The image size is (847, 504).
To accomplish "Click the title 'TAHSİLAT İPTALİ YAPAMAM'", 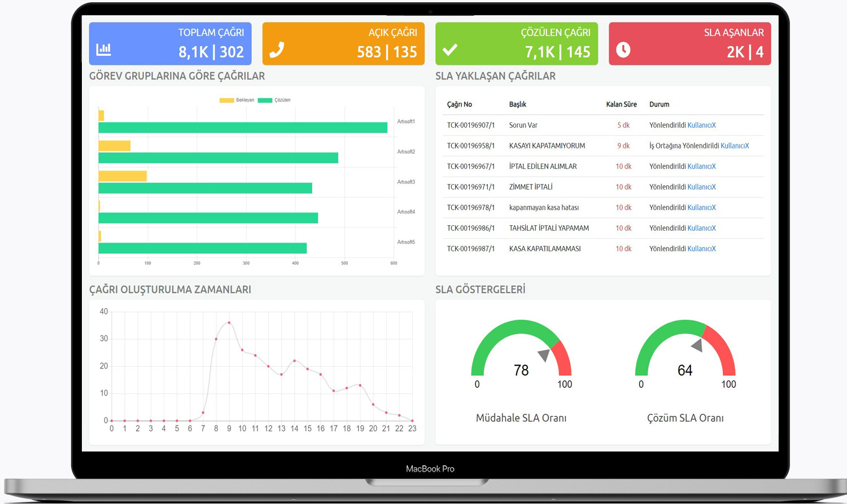I will click(x=549, y=228).
